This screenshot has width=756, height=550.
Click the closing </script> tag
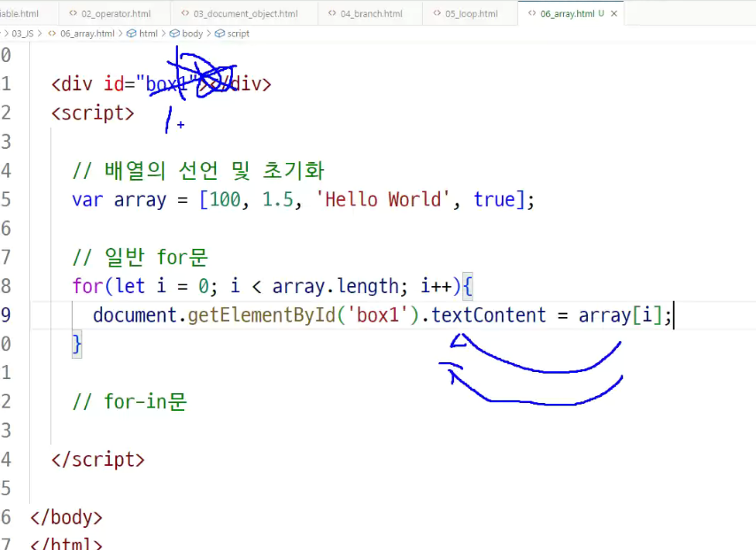98,460
